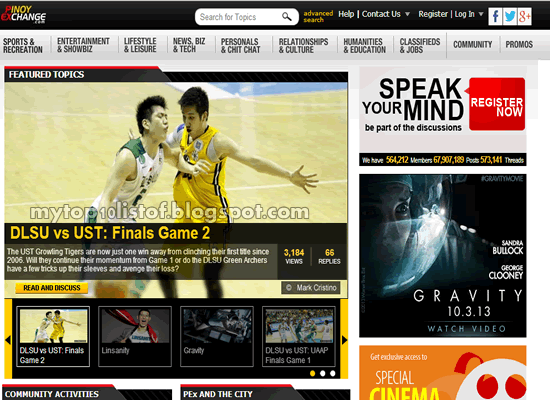Viewport: 550px width, 400px height.
Task: Click the Read and Discuss button
Action: click(x=52, y=288)
